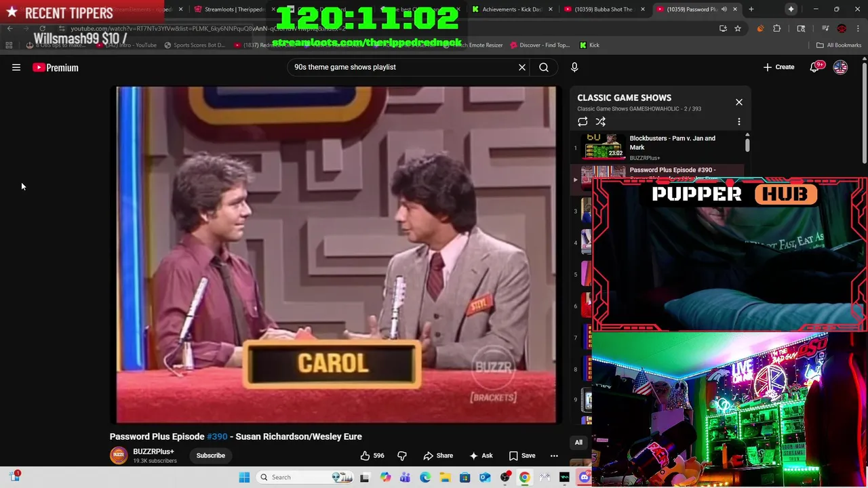Open Chrome three-dot menu

click(x=858, y=28)
